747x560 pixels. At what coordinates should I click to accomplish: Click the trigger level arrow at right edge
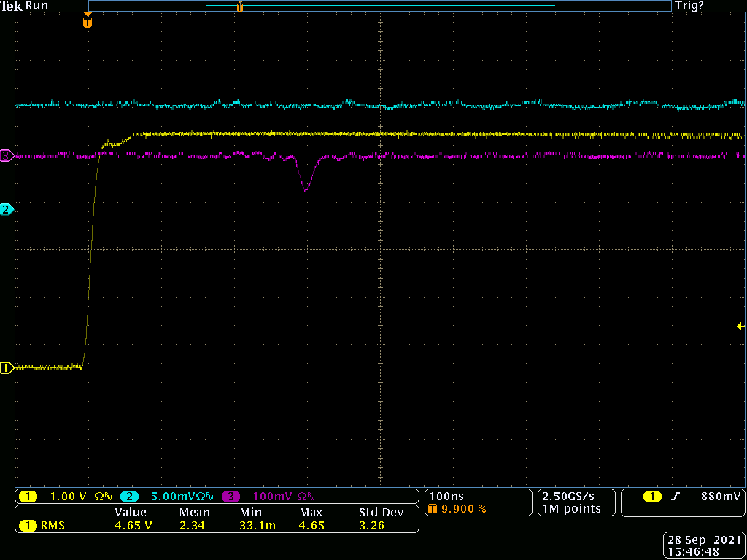tap(741, 326)
